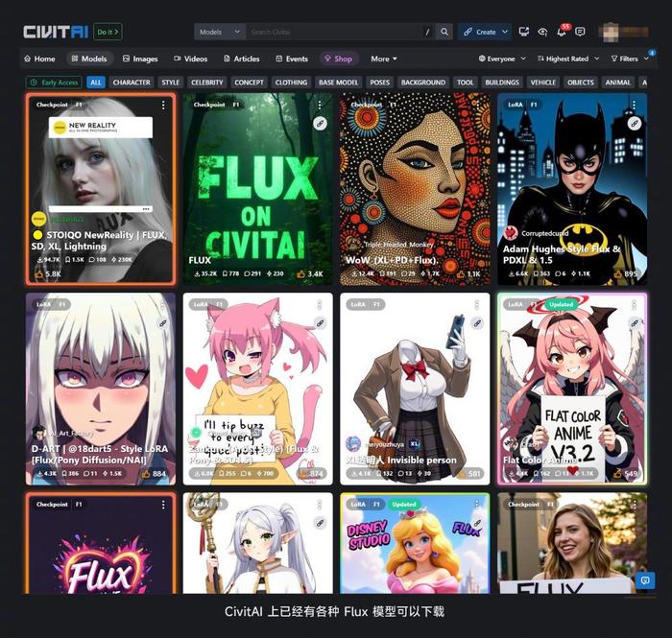Toggle the CLOTHING category chip

(291, 83)
